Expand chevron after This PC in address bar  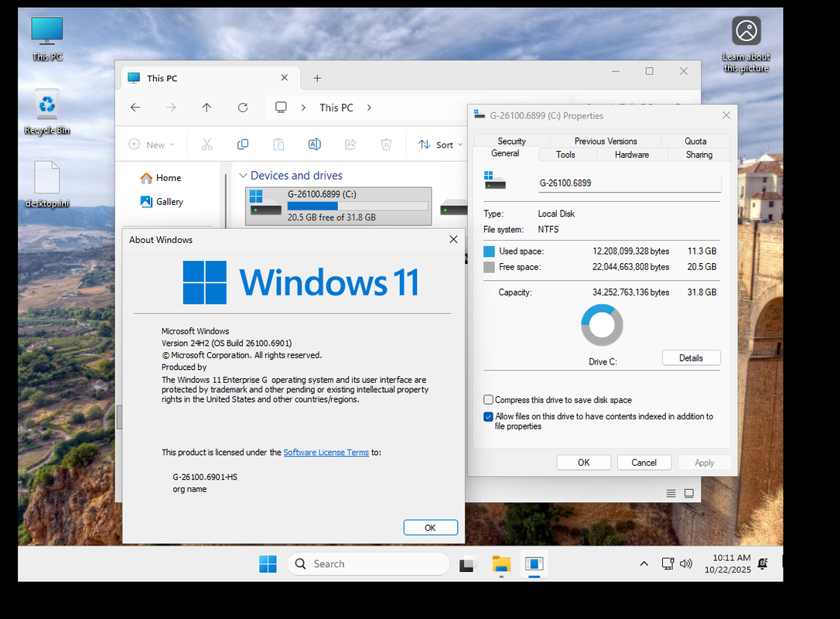[x=369, y=108]
